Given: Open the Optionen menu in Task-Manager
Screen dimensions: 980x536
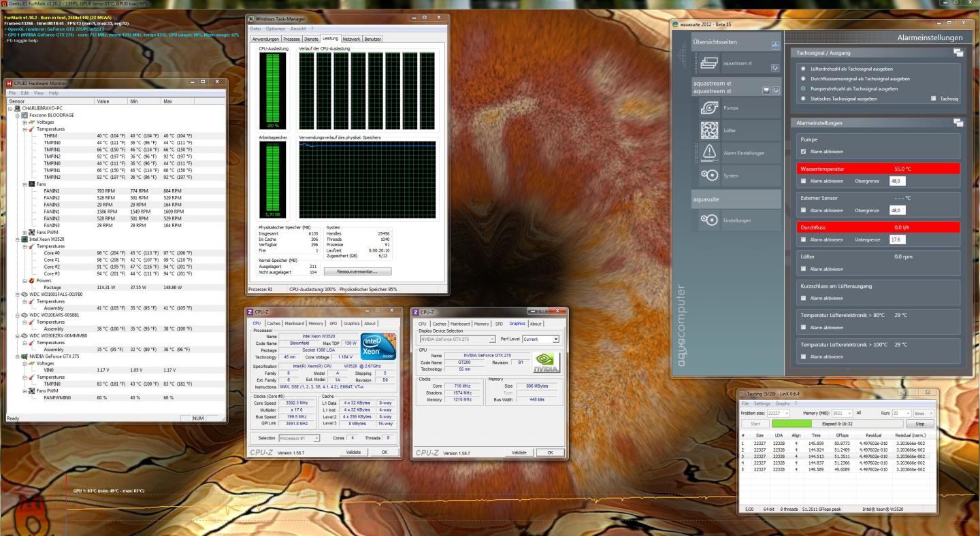Looking at the screenshot, I should [276, 29].
